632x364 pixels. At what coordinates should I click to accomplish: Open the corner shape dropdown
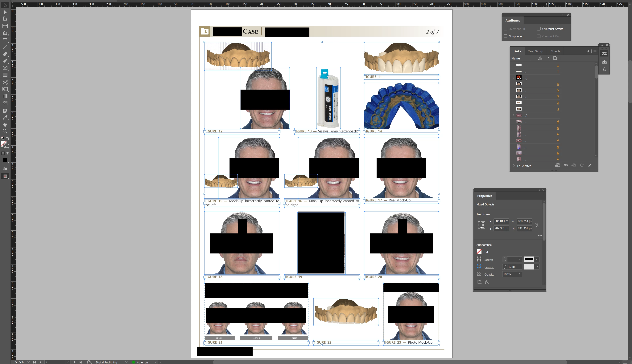pyautogui.click(x=537, y=267)
